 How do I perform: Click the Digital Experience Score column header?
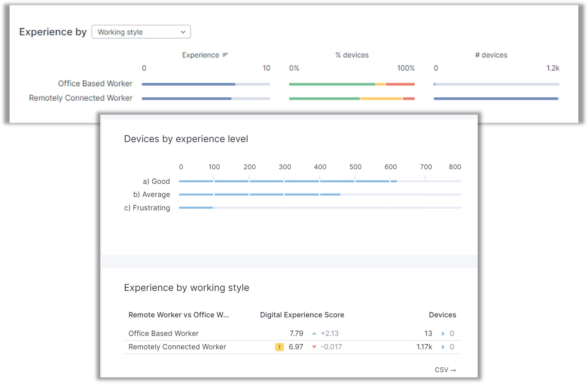(x=302, y=315)
